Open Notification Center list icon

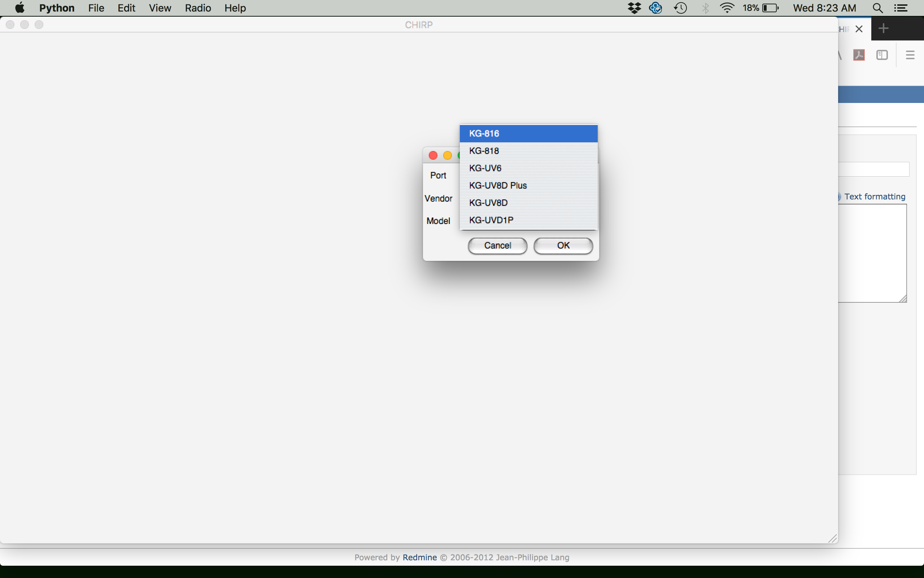pos(901,8)
